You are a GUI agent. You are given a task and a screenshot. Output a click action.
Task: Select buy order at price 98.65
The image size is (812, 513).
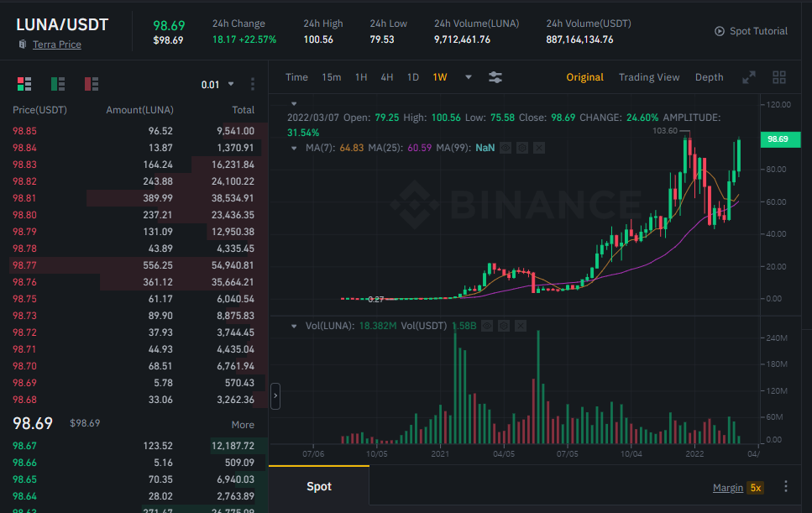point(134,479)
